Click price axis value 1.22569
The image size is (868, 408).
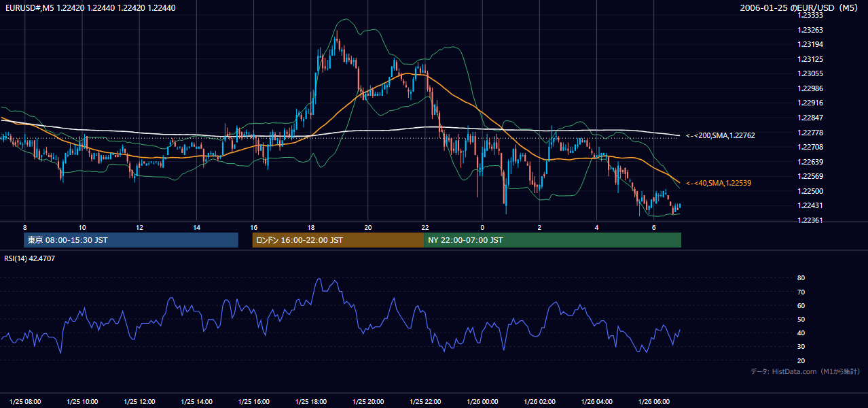coord(810,177)
